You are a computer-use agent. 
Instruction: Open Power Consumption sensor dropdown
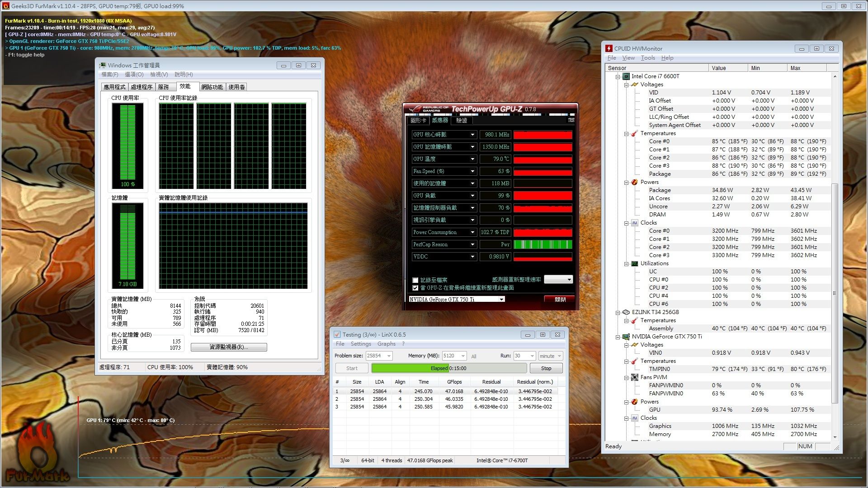coord(472,232)
